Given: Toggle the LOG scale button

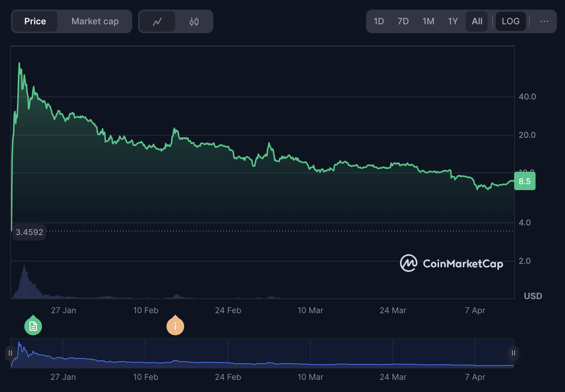Looking at the screenshot, I should click(510, 22).
